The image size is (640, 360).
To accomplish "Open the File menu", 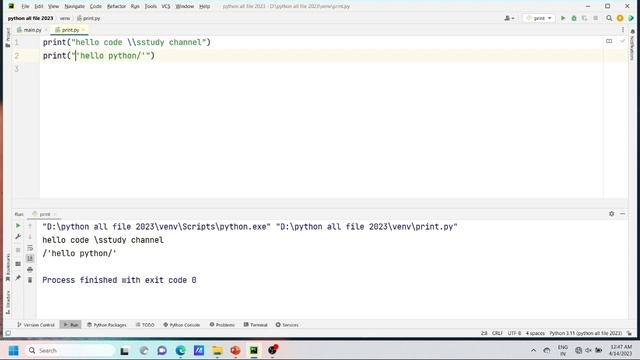I will tap(25, 7).
